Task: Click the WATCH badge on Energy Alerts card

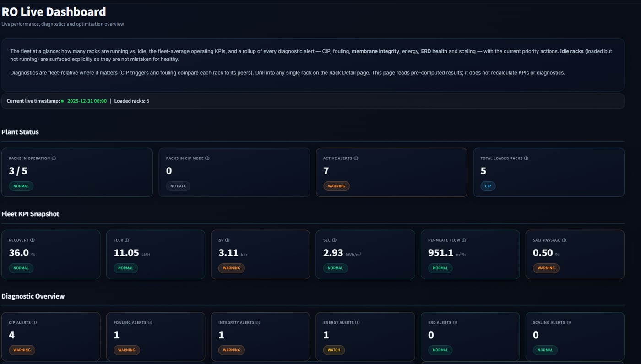Action: (x=334, y=350)
